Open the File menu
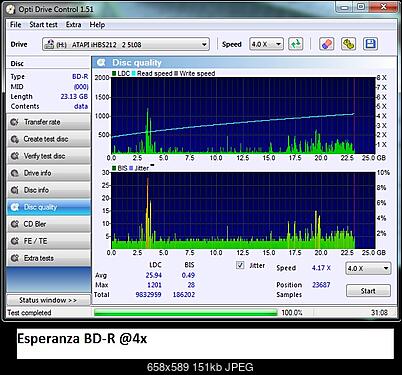Screen dimensions: 402x375 [16, 25]
